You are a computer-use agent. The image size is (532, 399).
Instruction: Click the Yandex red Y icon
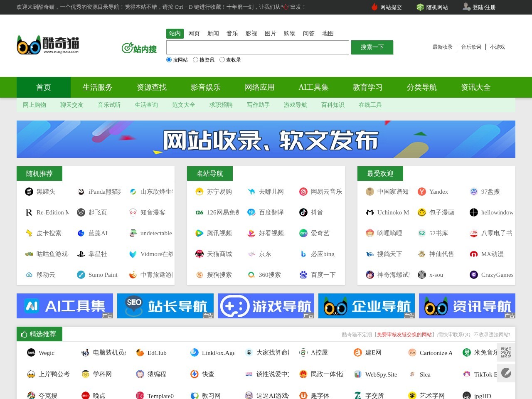422,192
